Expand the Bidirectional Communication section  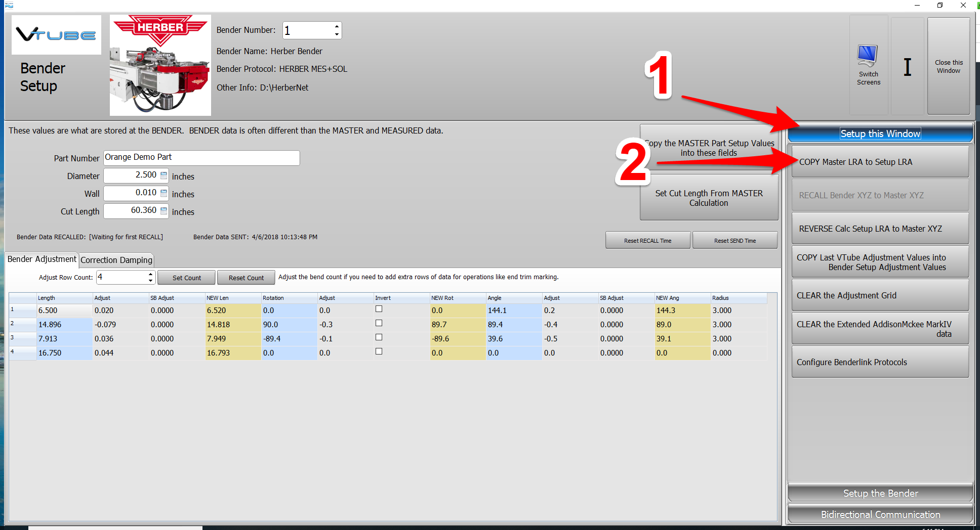click(x=880, y=514)
